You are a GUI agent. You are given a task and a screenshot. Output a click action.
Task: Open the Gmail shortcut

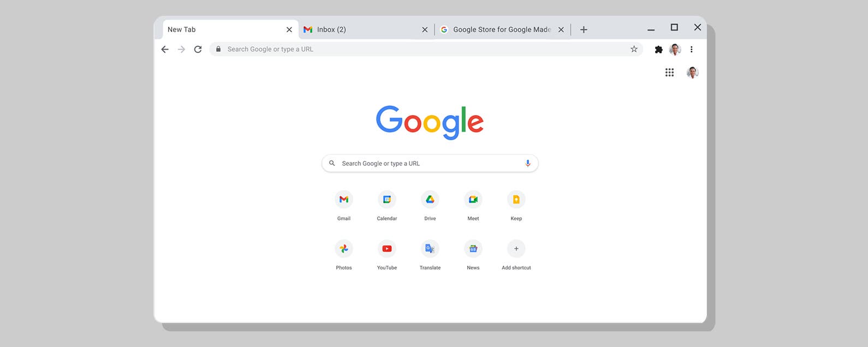[x=344, y=200]
